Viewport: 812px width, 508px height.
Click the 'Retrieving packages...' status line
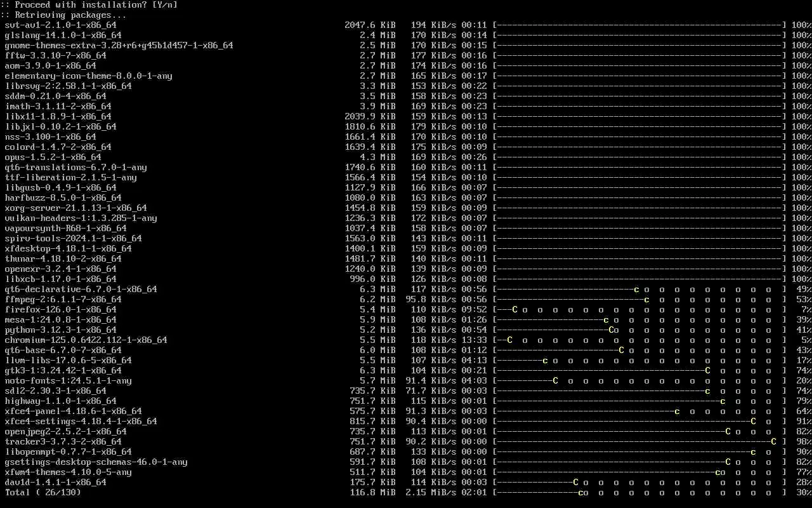pyautogui.click(x=63, y=15)
